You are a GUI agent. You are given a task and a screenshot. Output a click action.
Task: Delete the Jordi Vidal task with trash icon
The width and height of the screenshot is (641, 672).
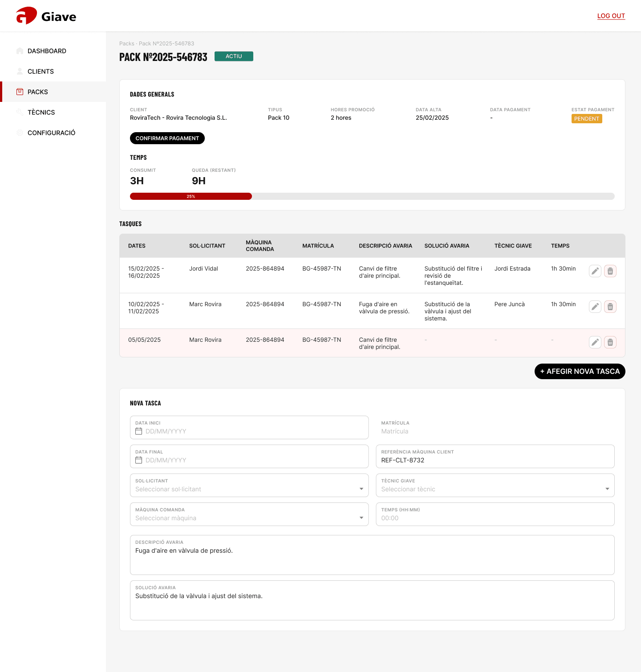pos(610,271)
